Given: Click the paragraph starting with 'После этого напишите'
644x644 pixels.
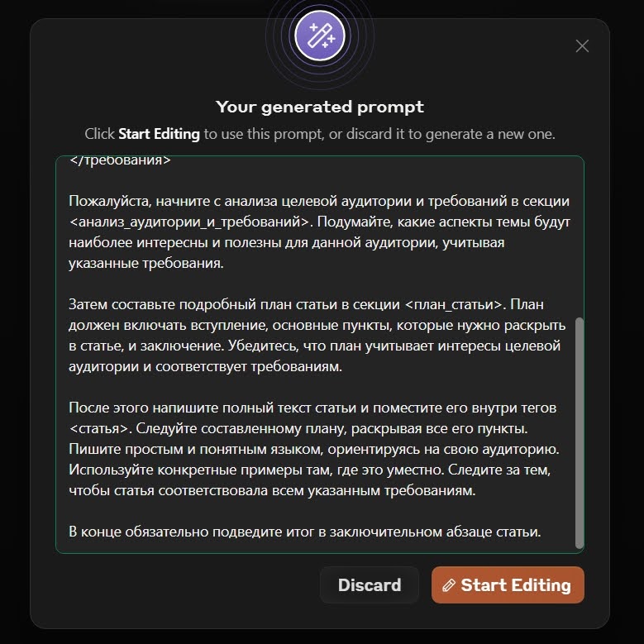Looking at the screenshot, I should (x=314, y=449).
